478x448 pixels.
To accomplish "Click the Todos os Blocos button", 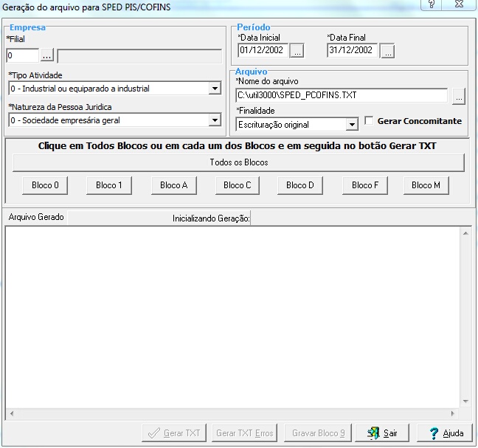I will point(239,162).
